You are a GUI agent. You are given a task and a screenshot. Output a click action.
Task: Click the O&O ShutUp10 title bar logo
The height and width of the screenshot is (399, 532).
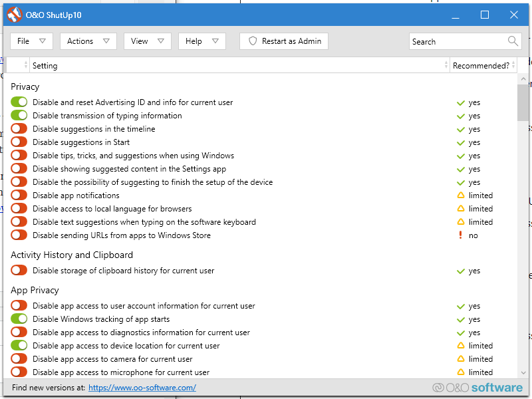point(14,15)
